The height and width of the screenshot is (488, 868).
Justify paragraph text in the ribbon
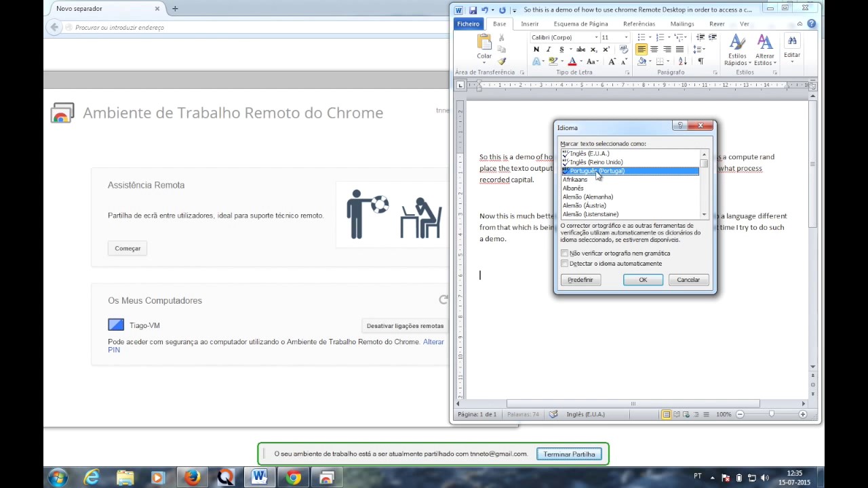[x=680, y=49]
